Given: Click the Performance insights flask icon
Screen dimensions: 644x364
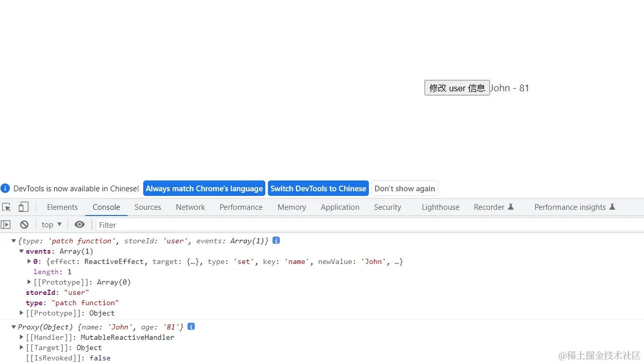Looking at the screenshot, I should (613, 207).
